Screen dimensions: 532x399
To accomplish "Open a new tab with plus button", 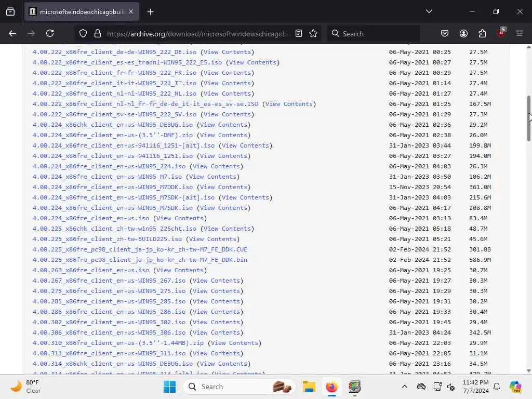I will tap(150, 12).
